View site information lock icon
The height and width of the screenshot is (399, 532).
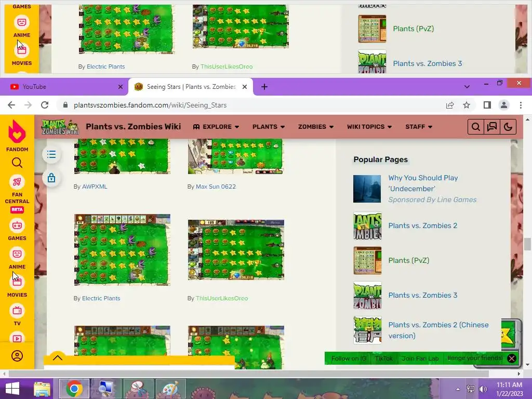pos(65,105)
